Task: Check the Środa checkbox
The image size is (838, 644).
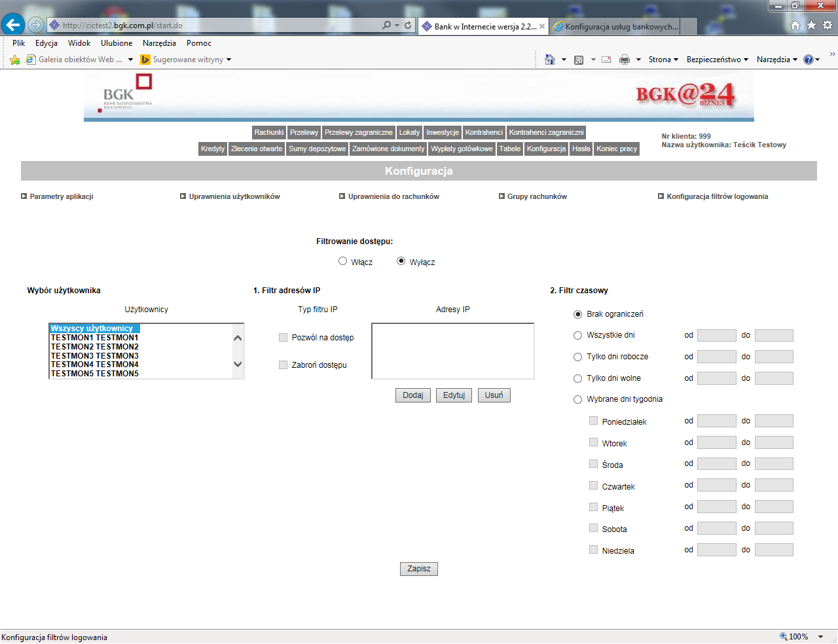Action: pos(593,464)
